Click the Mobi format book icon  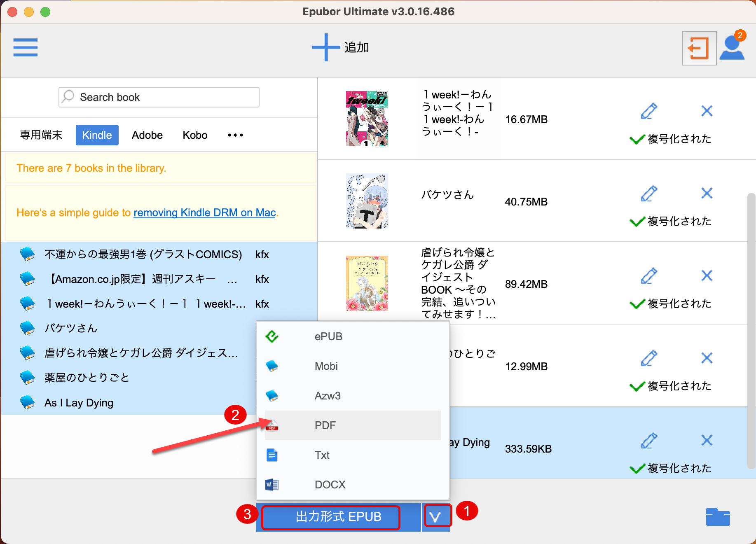pyautogui.click(x=272, y=366)
